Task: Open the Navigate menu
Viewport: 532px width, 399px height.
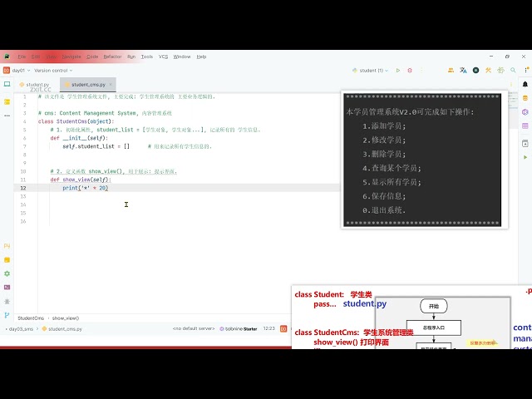Action: [71, 57]
